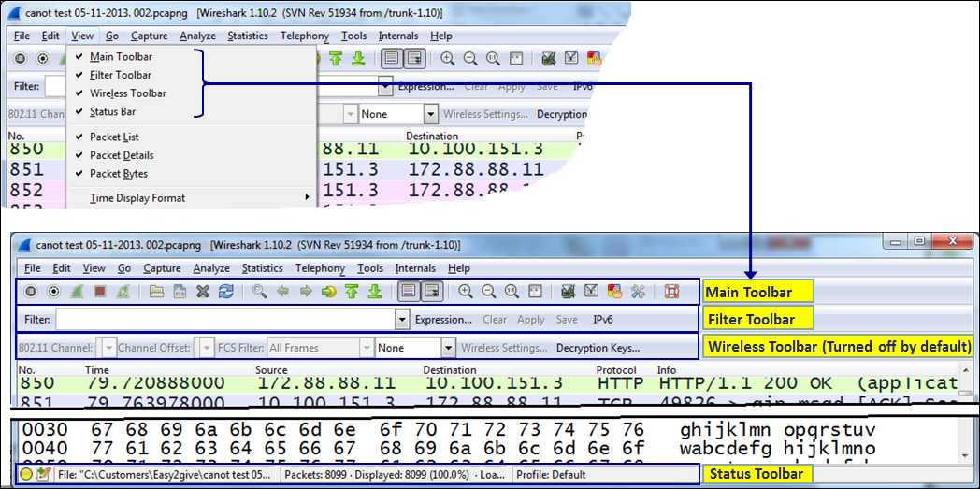Jump to first packet in lower window
This screenshot has width=980, height=489.
click(x=352, y=291)
